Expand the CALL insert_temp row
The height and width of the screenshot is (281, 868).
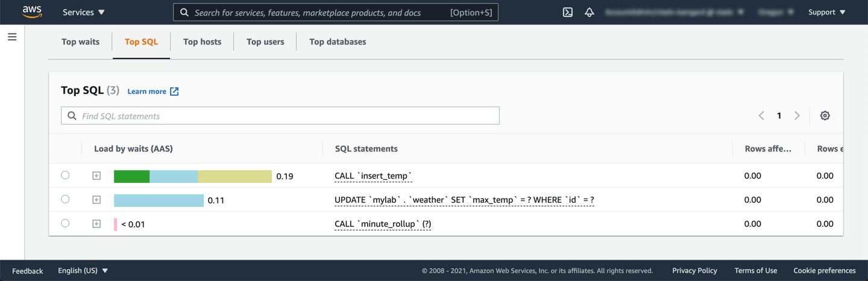tap(96, 176)
